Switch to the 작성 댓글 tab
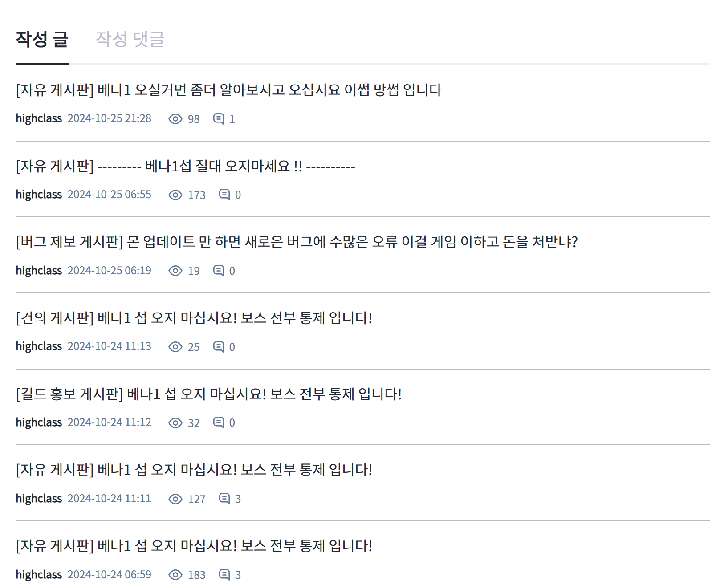The image size is (728, 585). (x=130, y=39)
